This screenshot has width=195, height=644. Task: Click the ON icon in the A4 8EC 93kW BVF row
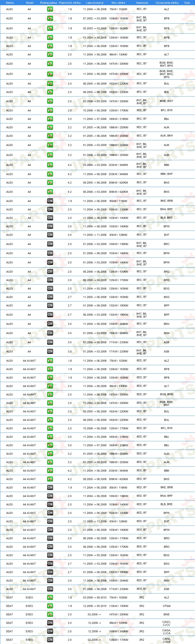(x=50, y=235)
